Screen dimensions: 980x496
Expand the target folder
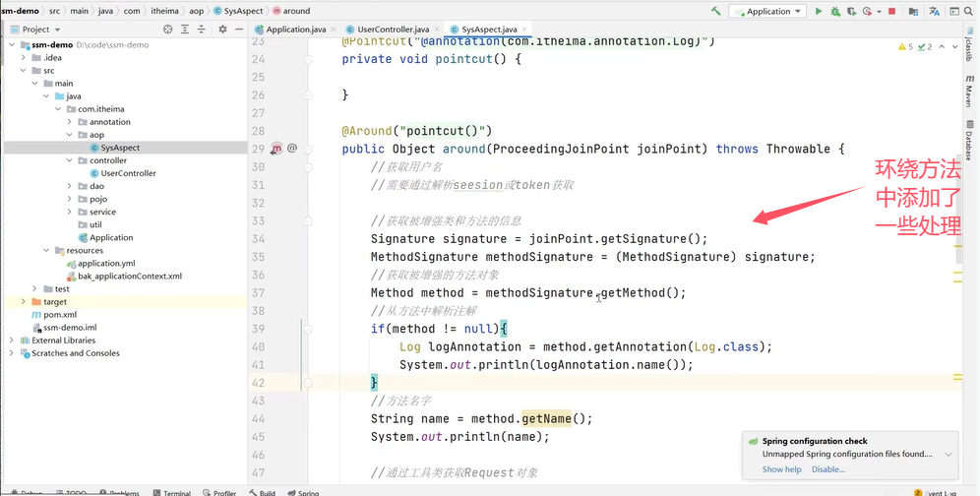coord(24,301)
